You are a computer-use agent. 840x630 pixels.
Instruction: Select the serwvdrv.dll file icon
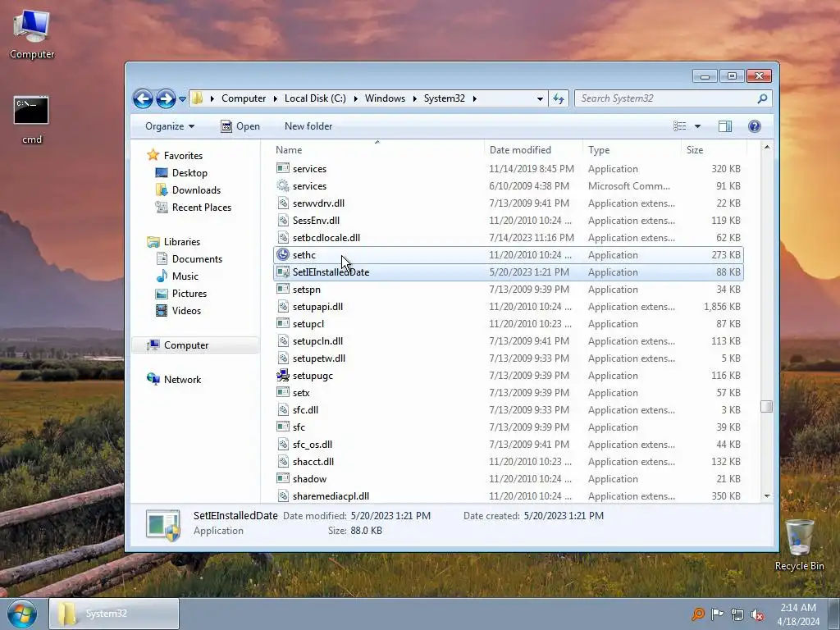pos(283,203)
